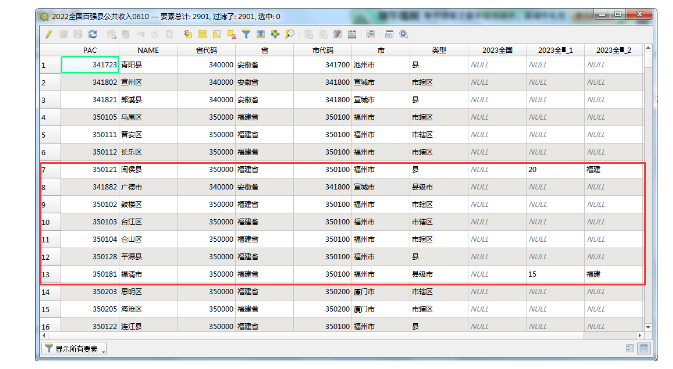Click the 2023全国 column header
The height and width of the screenshot is (369, 673).
497,50
